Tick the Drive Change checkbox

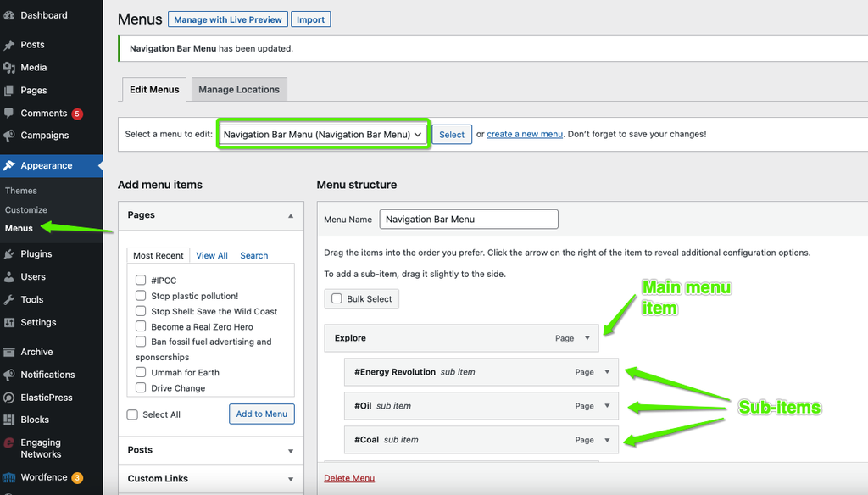pyautogui.click(x=141, y=388)
